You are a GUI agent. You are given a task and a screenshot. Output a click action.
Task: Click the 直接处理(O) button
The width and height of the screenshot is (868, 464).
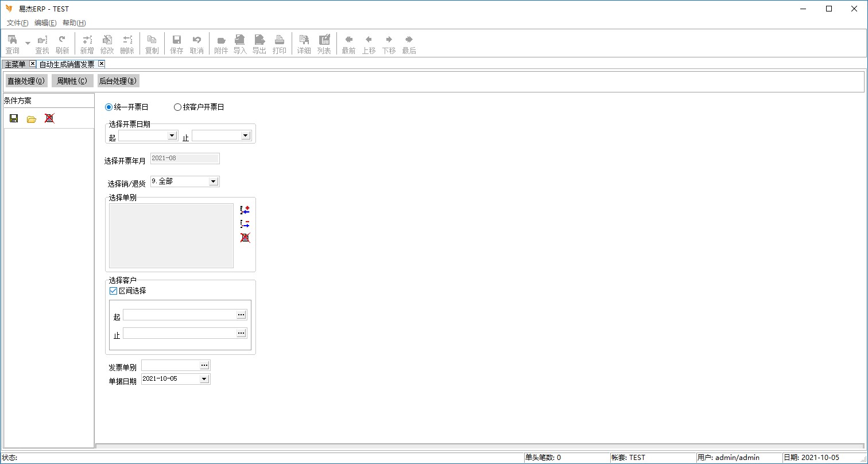tap(26, 81)
